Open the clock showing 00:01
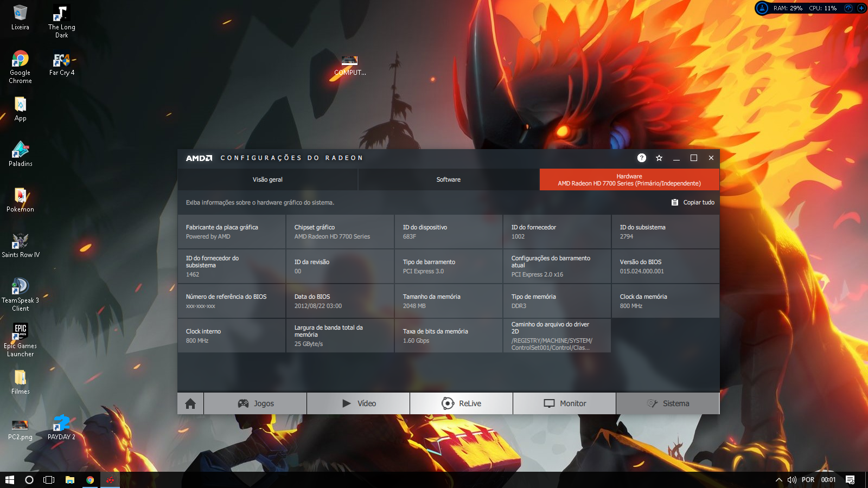Viewport: 868px width, 488px height. [828, 480]
